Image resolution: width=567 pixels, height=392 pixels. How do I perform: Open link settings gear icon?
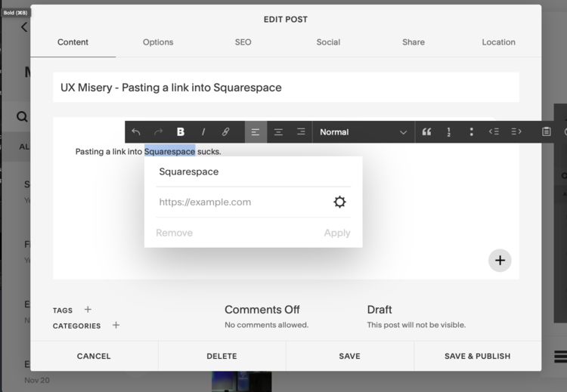339,202
